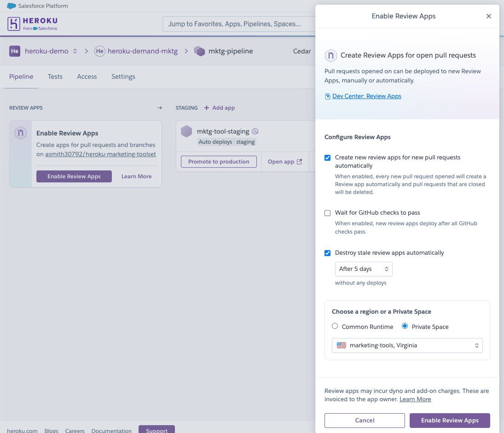Open the heroku.com footer link
The image size is (504, 433).
click(x=22, y=430)
